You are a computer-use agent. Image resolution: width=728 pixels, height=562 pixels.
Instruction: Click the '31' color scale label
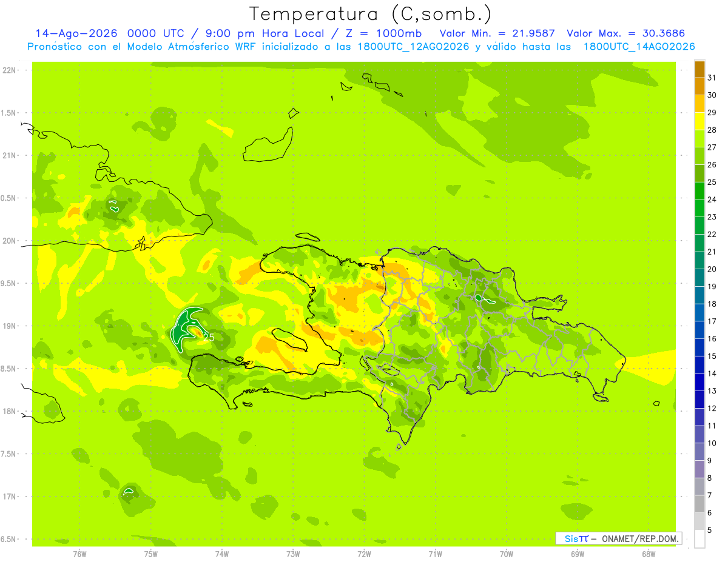(712, 78)
